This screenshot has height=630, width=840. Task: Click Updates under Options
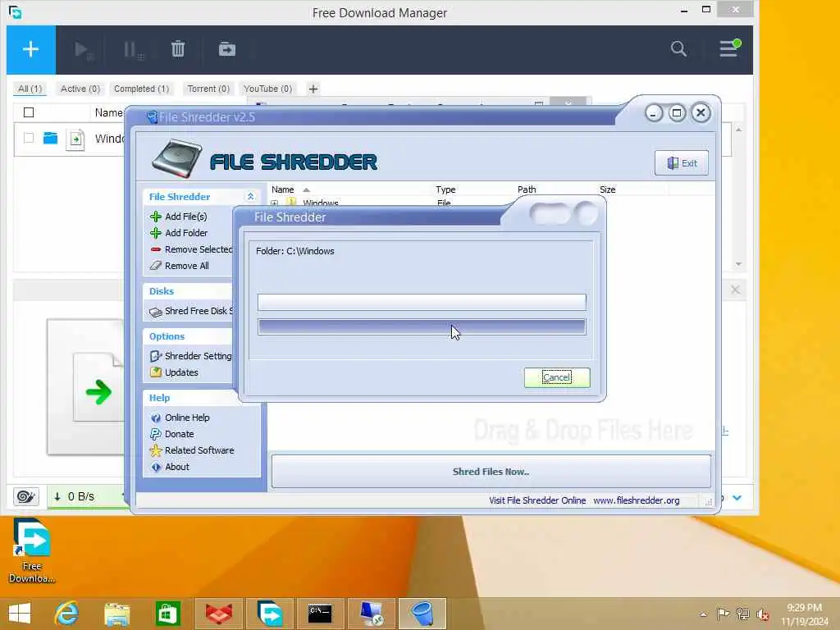click(x=181, y=372)
